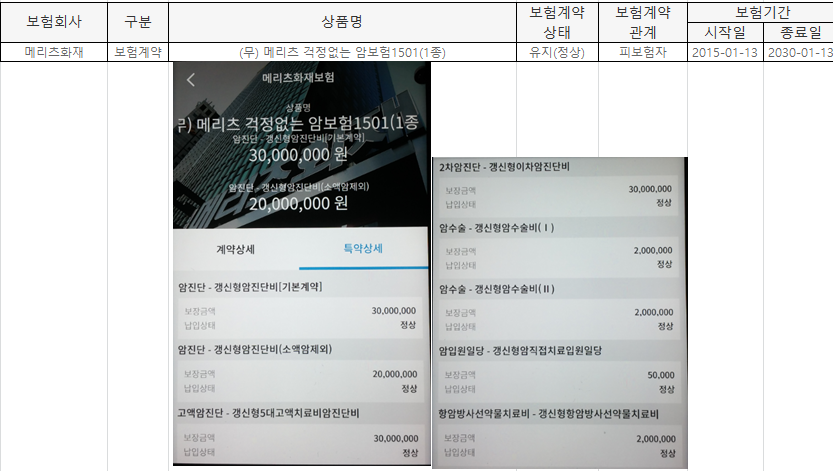833x471 pixels.
Task: Tap the 암진단 - 갱신형암진단비(소액암제외) list heading
Action: pyautogui.click(x=255, y=349)
